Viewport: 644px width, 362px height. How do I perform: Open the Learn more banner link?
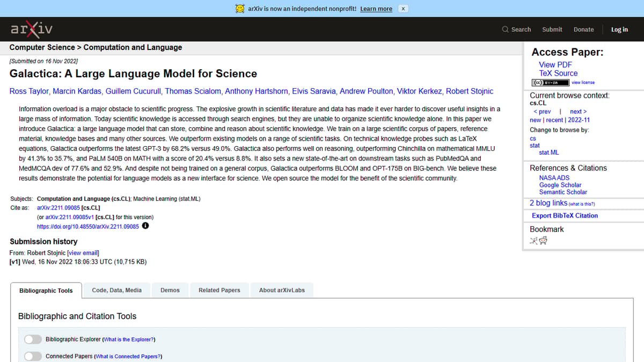tap(376, 9)
